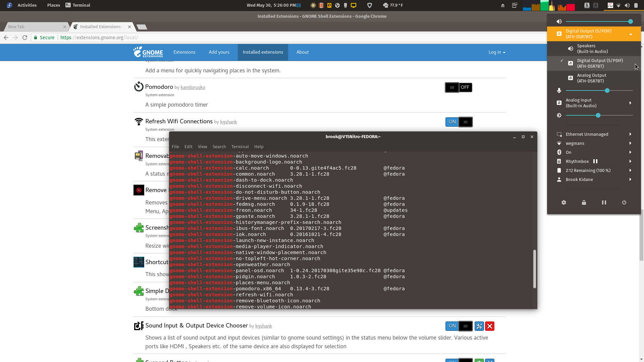644x362 pixels.
Task: Click the power off icon in status menu
Action: [624, 202]
